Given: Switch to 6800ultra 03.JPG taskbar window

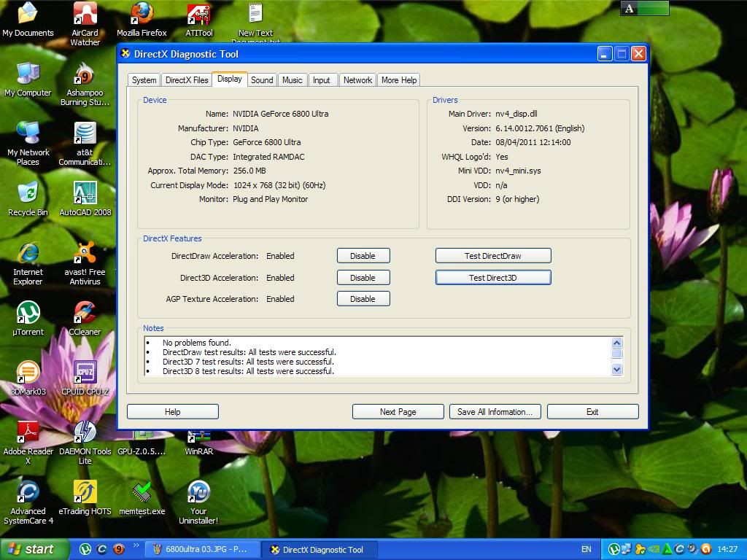Looking at the screenshot, I should coord(202,549).
